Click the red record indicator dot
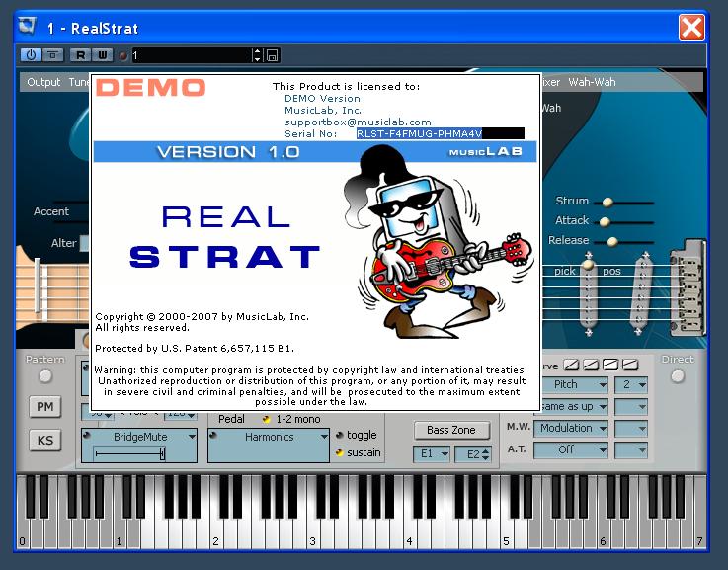 coord(123,55)
